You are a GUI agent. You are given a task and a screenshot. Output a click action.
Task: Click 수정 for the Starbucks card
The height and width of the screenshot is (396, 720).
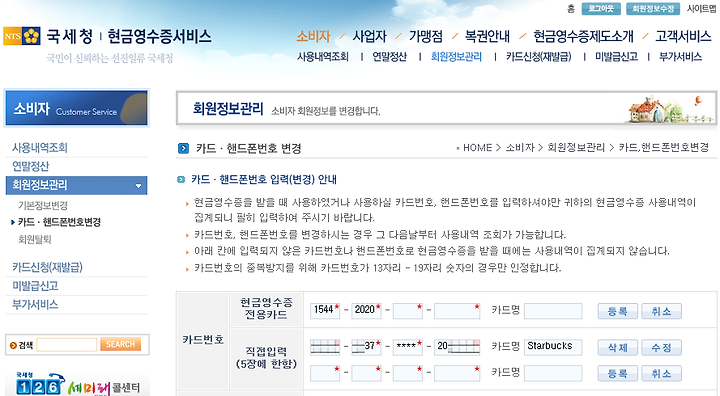pyautogui.click(x=661, y=347)
